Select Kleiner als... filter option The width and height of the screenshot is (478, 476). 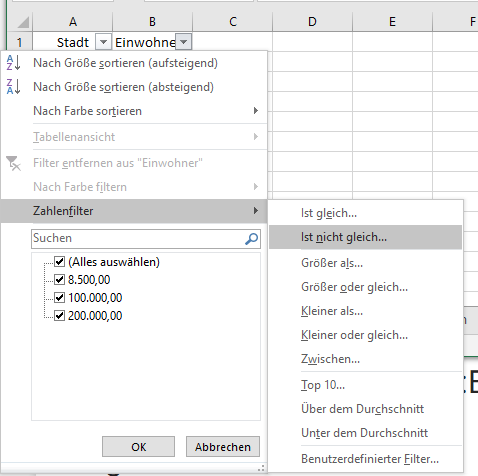[x=366, y=311]
